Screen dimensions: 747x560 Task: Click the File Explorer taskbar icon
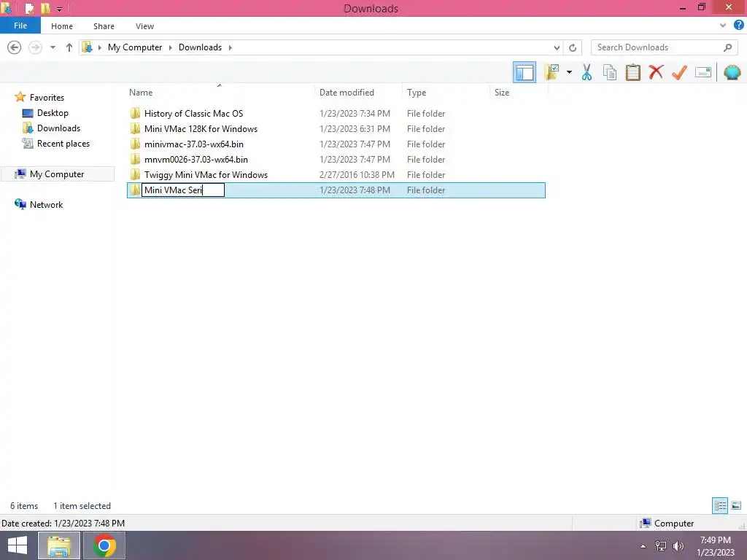58,545
